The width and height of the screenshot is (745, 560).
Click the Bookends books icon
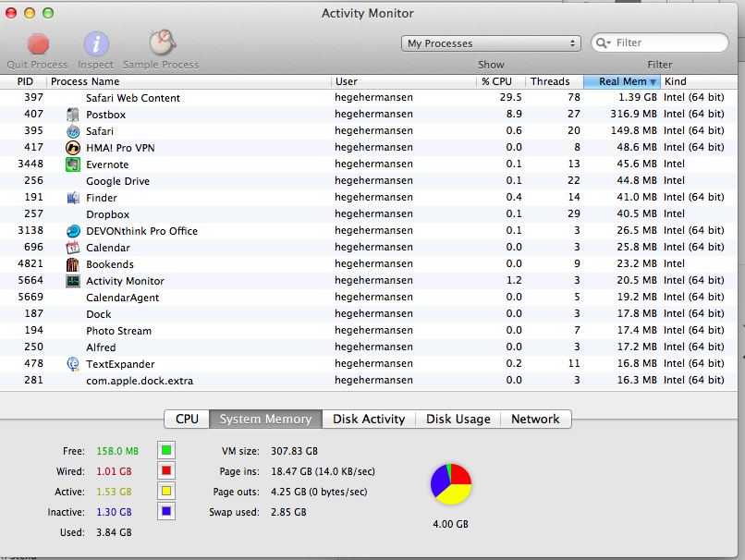tap(73, 264)
